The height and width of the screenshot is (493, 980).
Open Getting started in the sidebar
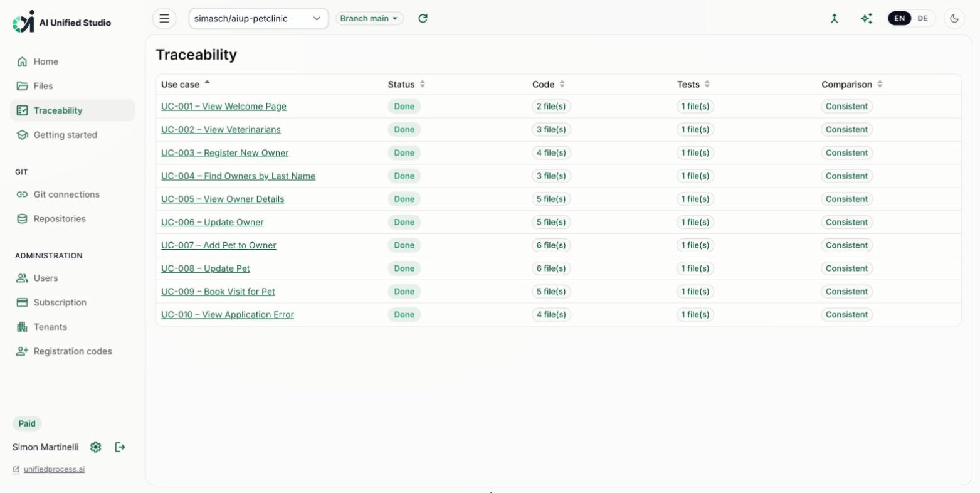pos(73,135)
